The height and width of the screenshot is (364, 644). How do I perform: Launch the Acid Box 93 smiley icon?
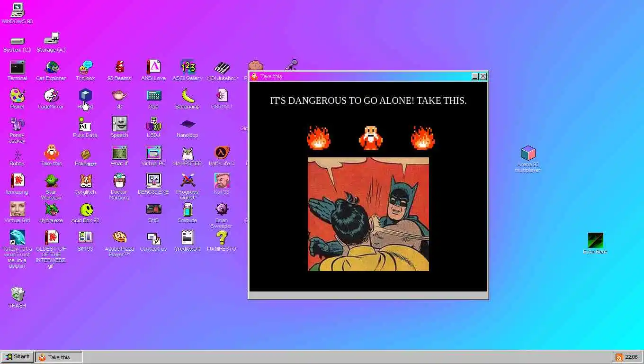click(85, 213)
